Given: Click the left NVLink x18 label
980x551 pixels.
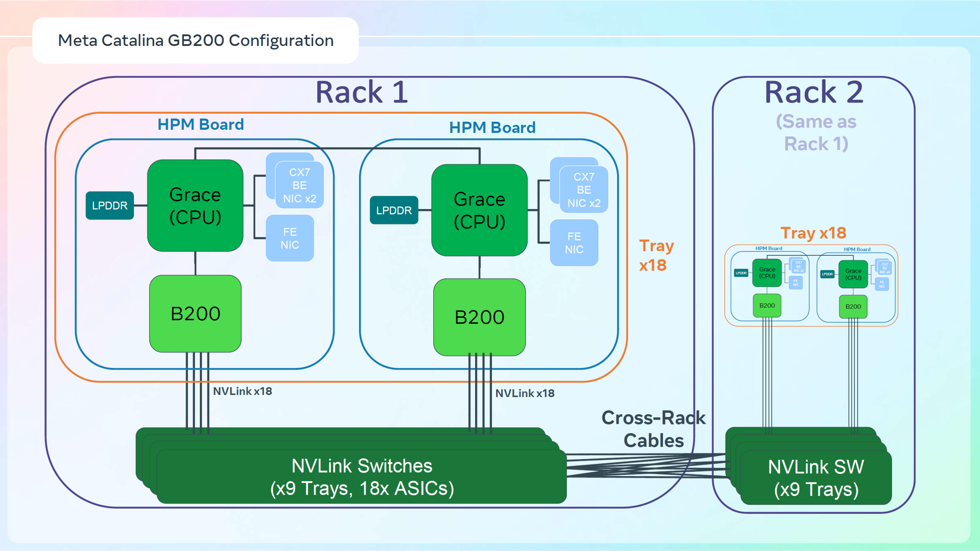Looking at the screenshot, I should pos(242,391).
